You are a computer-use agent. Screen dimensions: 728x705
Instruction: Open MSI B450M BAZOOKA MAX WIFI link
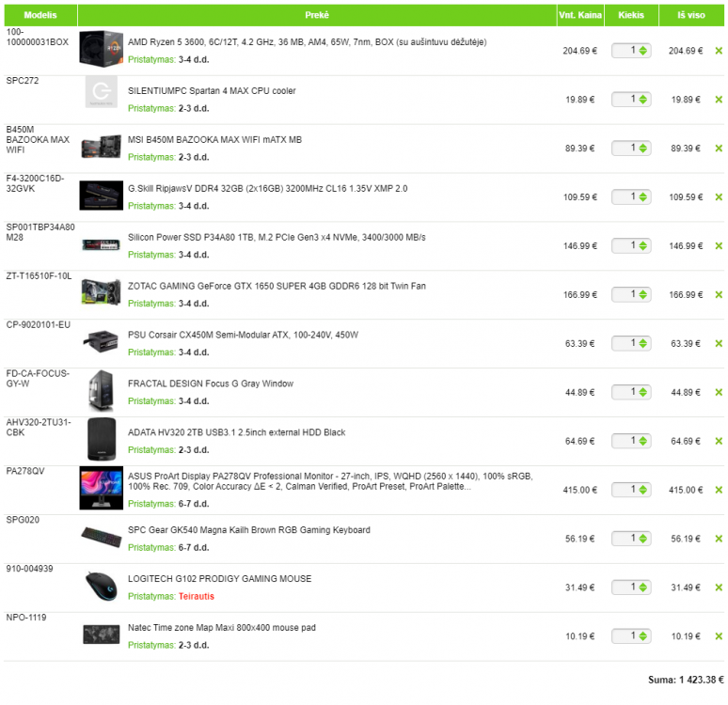click(214, 140)
